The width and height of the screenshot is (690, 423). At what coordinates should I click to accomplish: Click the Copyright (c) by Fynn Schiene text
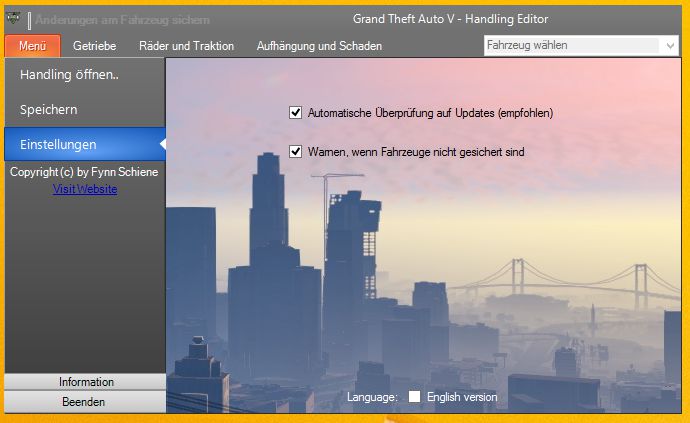point(84,172)
